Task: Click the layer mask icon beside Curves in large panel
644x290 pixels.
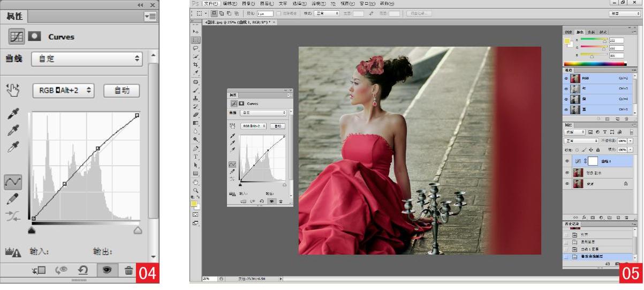Action: pos(35,37)
